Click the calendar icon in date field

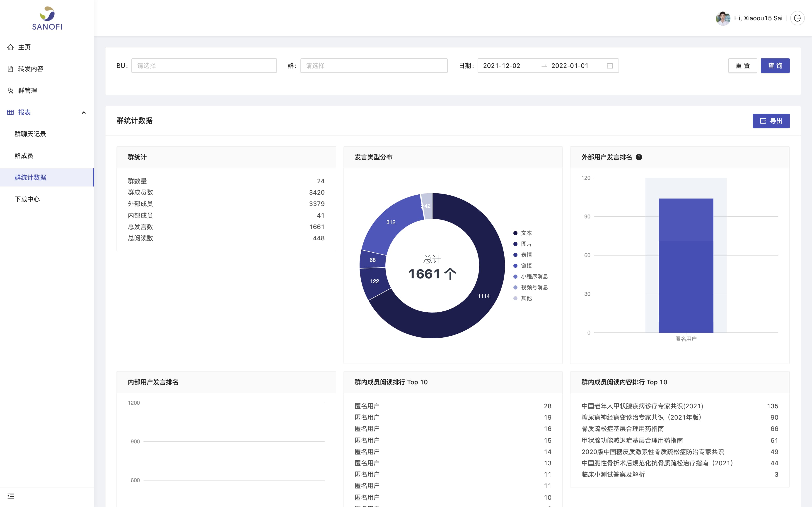pyautogui.click(x=610, y=66)
